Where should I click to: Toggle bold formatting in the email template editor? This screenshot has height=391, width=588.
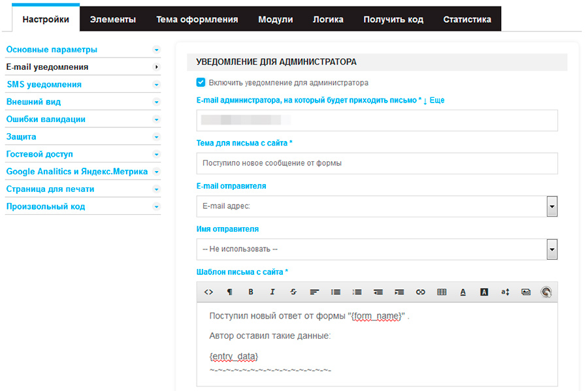250,292
